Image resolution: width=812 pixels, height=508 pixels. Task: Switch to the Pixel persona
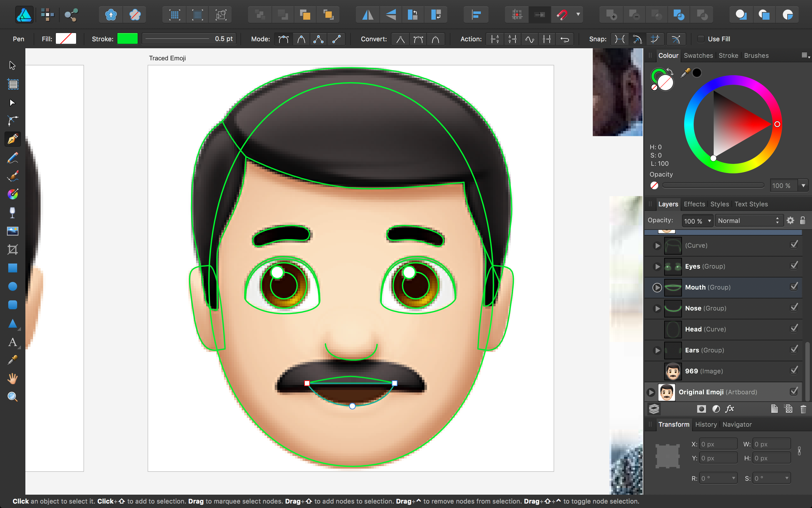[47, 15]
